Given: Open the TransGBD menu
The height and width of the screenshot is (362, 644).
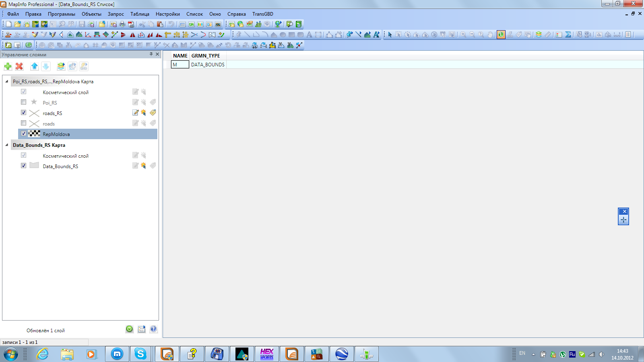Looking at the screenshot, I should [x=262, y=14].
